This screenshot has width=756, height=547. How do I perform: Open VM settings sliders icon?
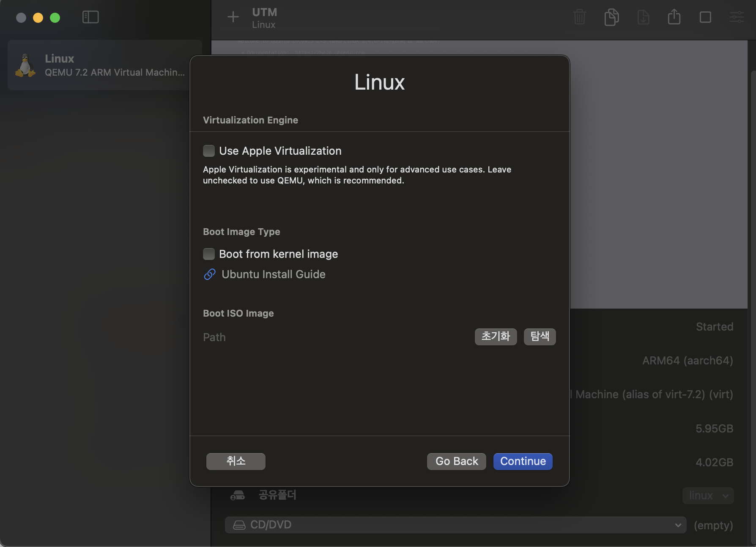tap(737, 17)
